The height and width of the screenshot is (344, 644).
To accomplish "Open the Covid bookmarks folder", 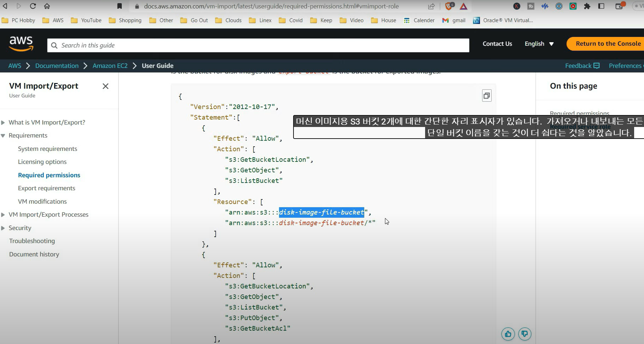I will pyautogui.click(x=291, y=20).
